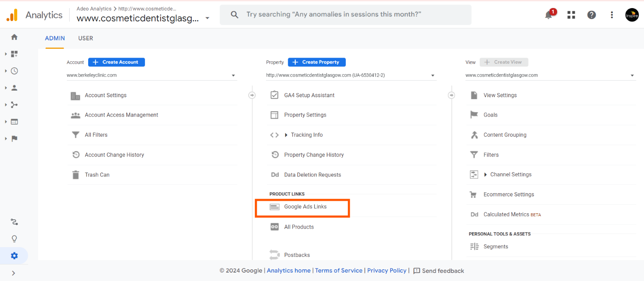
Task: Open the Home icon in sidebar
Action: click(14, 37)
